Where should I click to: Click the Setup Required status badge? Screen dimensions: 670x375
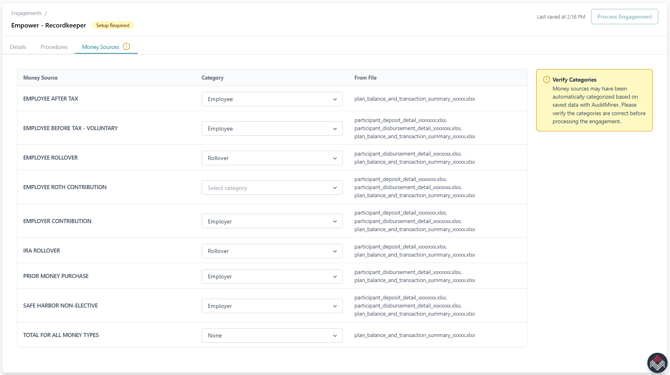pyautogui.click(x=112, y=26)
